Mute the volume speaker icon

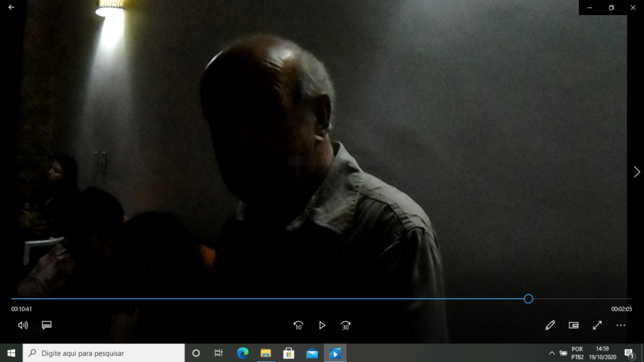(23, 326)
